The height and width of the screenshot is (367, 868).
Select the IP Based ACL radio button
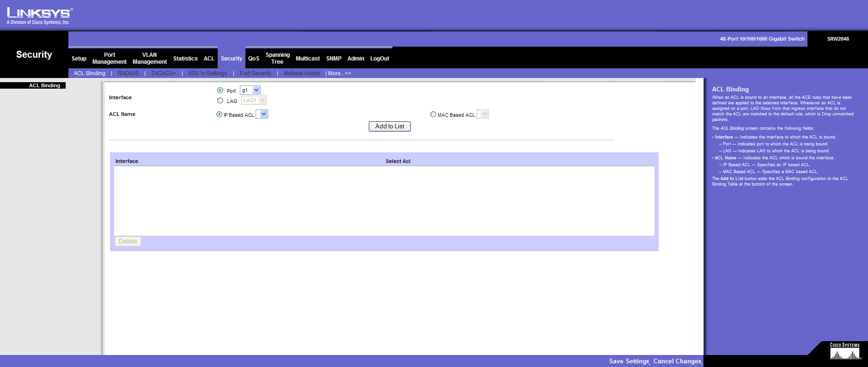(x=219, y=114)
